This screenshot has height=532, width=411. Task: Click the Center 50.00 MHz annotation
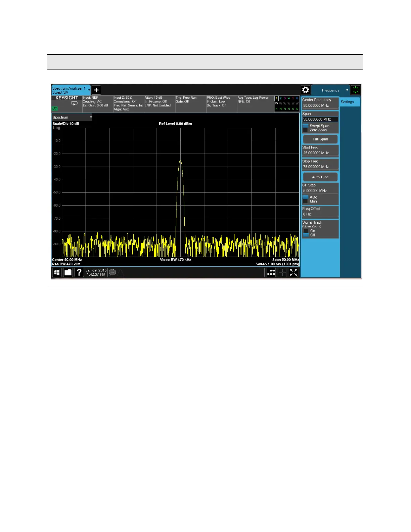[67, 260]
